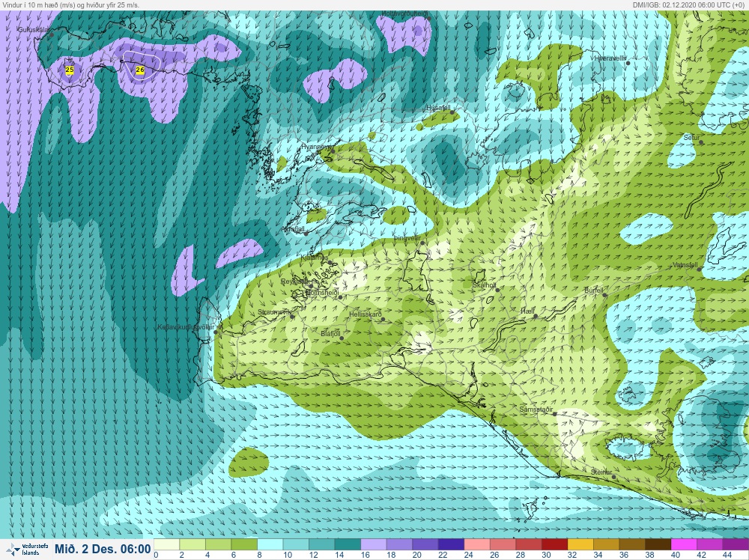The width and height of the screenshot is (749, 560).
Task: Select the Holtavörðuheiði station label
Action: [x=404, y=13]
